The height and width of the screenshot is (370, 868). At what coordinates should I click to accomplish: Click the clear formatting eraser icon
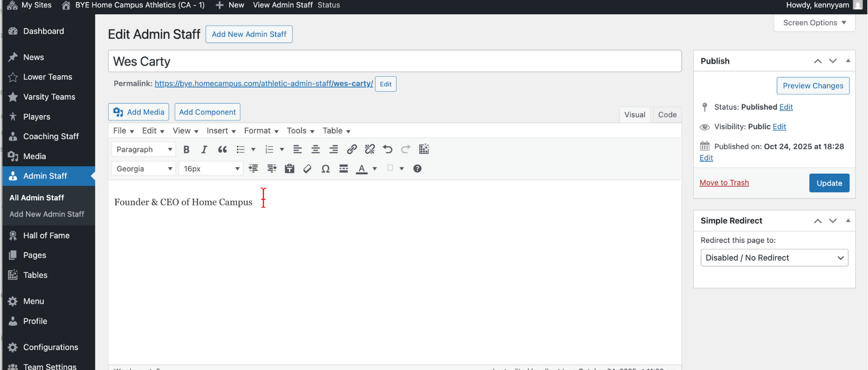(307, 169)
